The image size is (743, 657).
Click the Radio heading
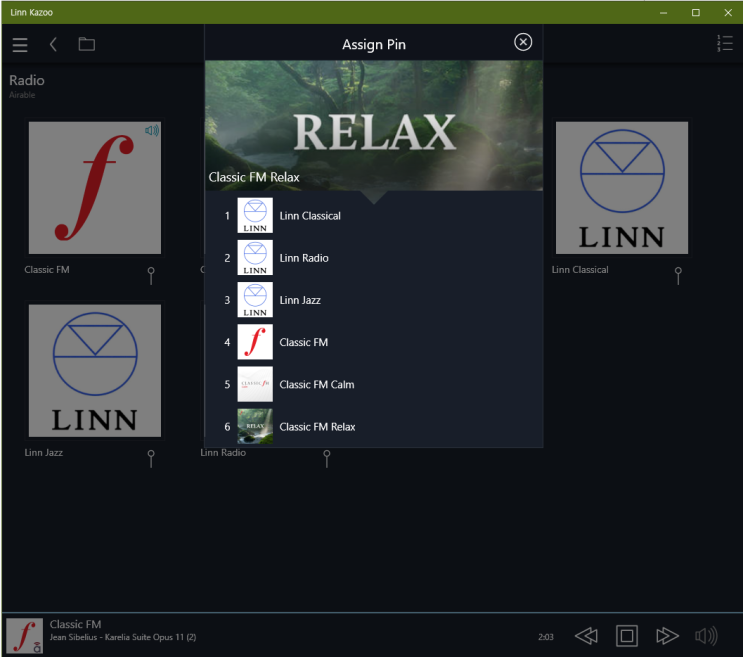pyautogui.click(x=27, y=80)
